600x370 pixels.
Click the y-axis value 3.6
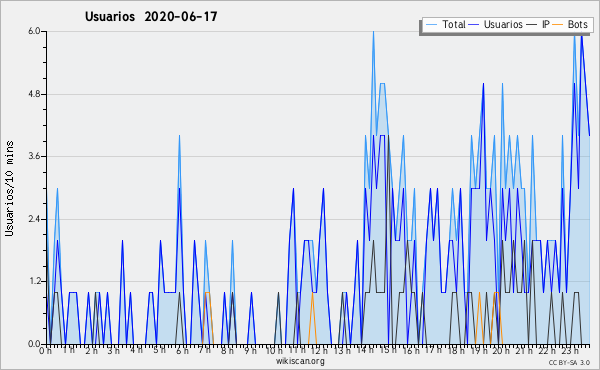pos(34,156)
